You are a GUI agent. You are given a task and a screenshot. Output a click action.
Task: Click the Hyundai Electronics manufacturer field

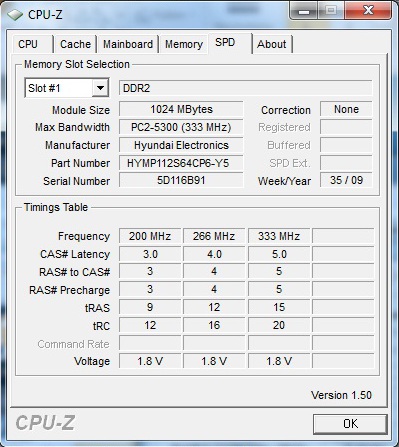coord(181,145)
